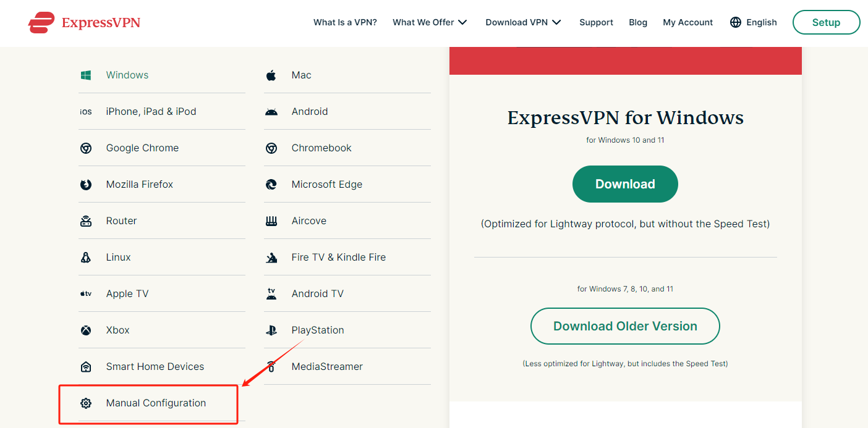Click the Smart Home Devices house icon
The image size is (868, 428).
pyautogui.click(x=86, y=367)
